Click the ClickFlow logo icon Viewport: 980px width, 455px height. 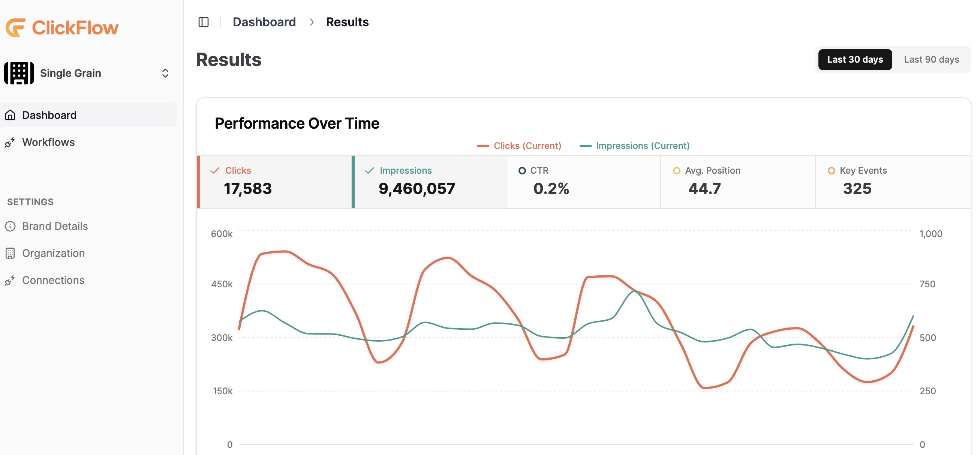[x=16, y=28]
